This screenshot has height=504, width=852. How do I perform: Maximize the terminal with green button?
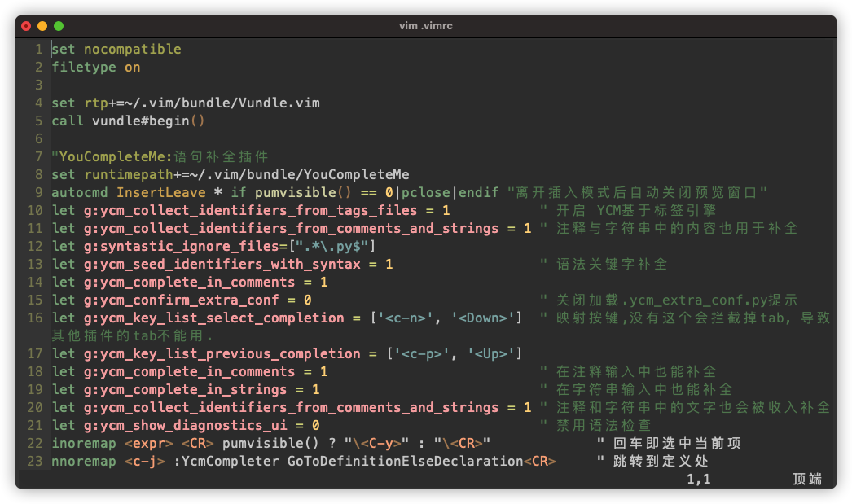pos(59,26)
